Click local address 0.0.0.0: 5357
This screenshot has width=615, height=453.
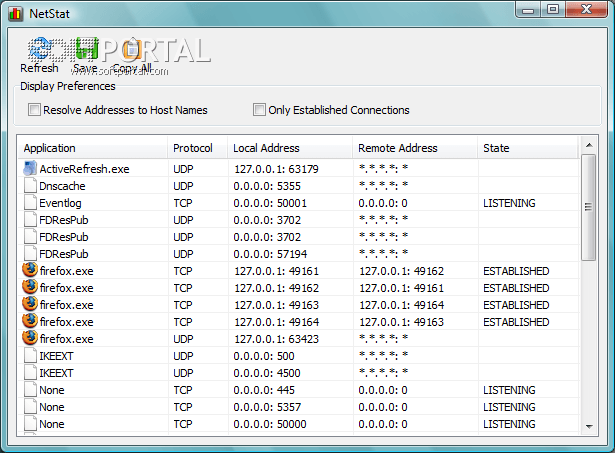coord(267,407)
